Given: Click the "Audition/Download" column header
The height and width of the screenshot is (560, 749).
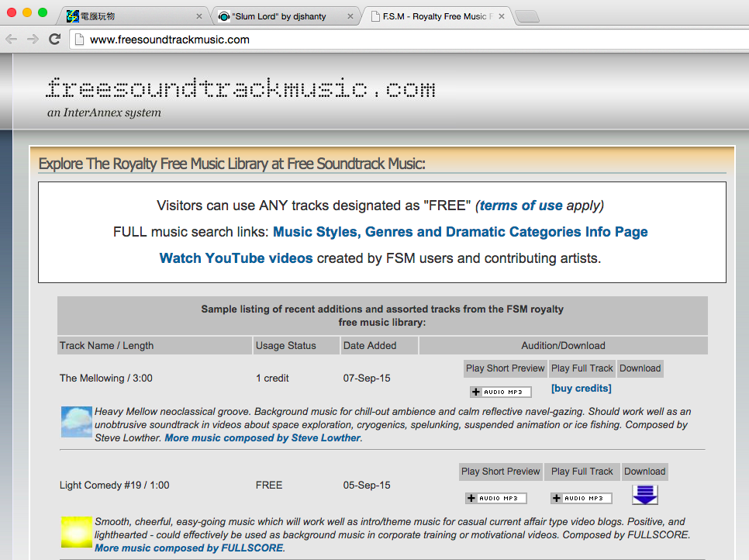Looking at the screenshot, I should 563,345.
